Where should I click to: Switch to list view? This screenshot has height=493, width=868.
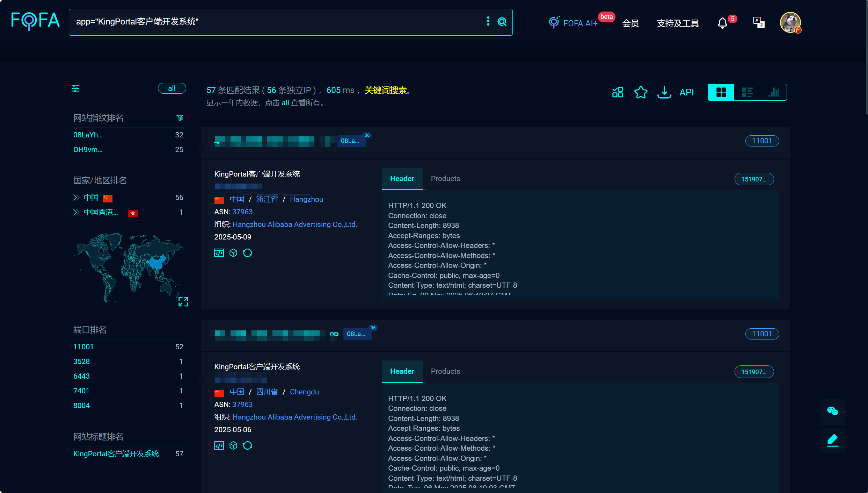pyautogui.click(x=747, y=92)
